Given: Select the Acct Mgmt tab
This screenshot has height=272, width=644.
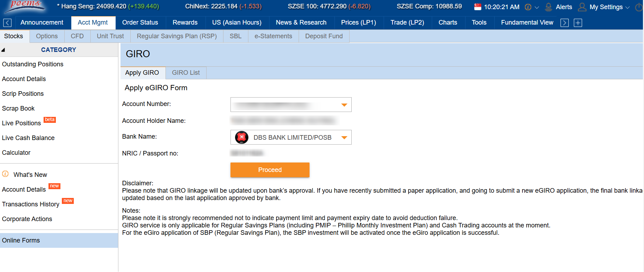Looking at the screenshot, I should coord(93,22).
